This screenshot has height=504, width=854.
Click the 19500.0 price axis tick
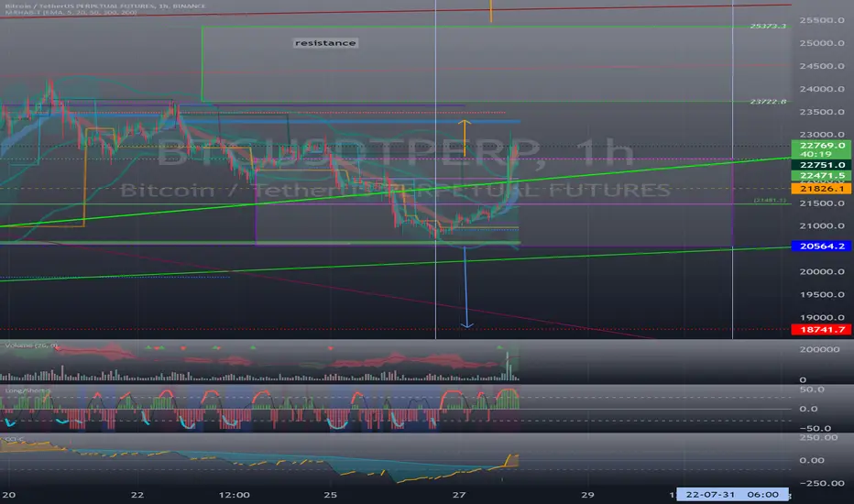(x=822, y=295)
